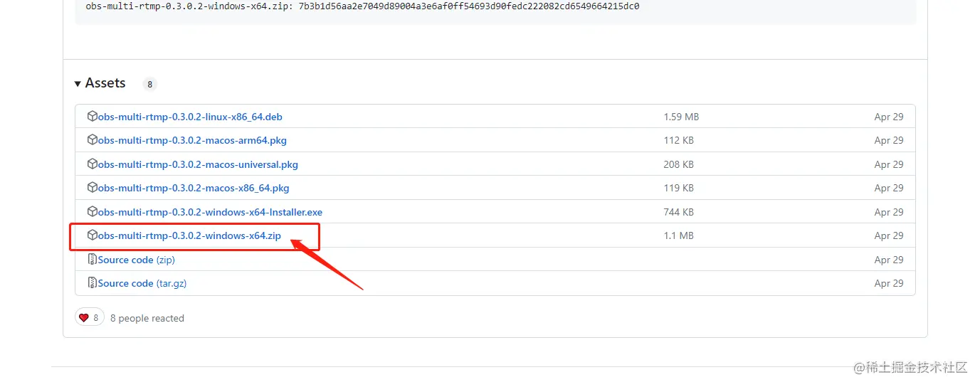This screenshot has height=387, width=980.
Task: Download obs-multi-rtmp-0.3.0.2-macos-x86_64.pkg
Action: [194, 189]
